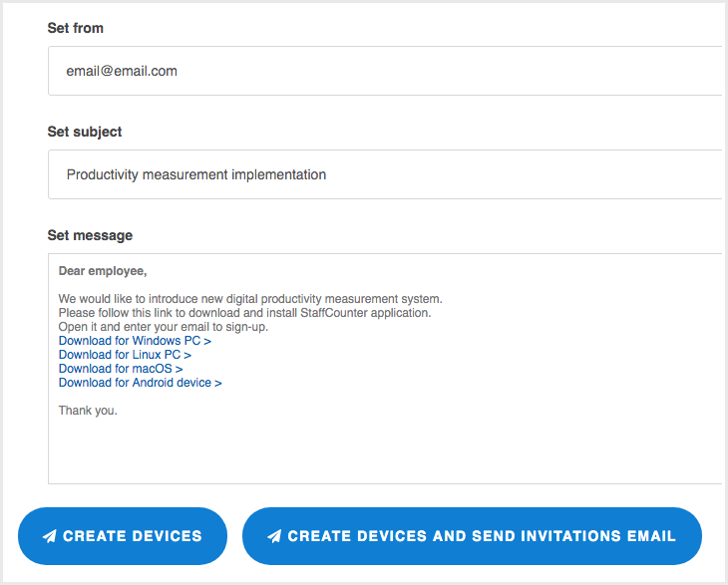Click the paper plane icon on Create Devices

[49, 536]
